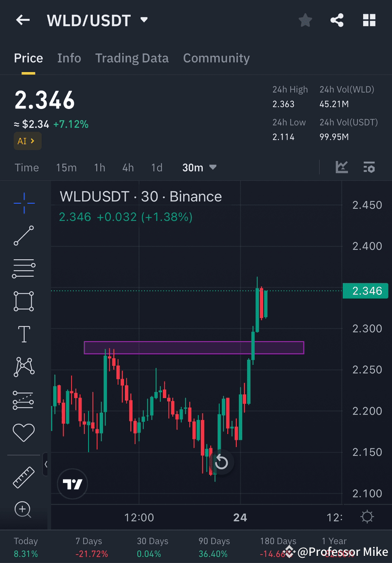
Task: Toggle the line chart view icon
Action: click(342, 167)
